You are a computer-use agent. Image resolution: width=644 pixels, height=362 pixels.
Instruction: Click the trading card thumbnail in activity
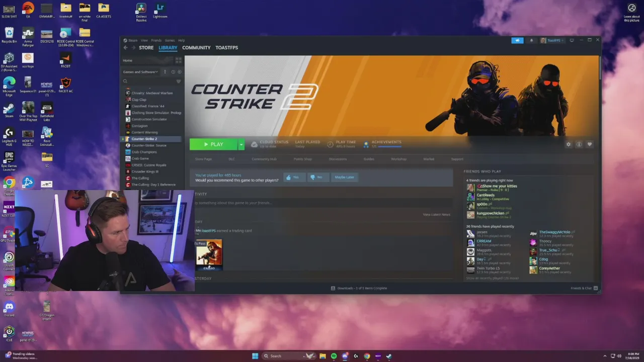(209, 255)
